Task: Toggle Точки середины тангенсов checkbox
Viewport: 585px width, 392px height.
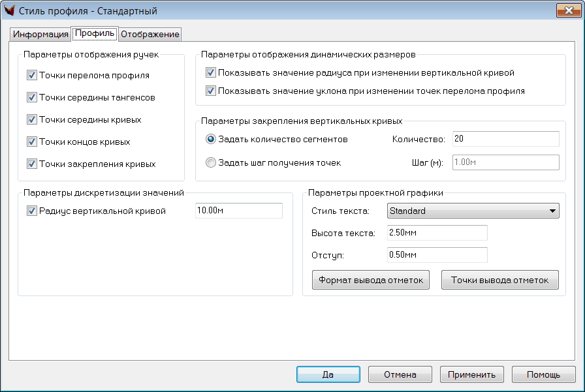Action: (x=32, y=98)
